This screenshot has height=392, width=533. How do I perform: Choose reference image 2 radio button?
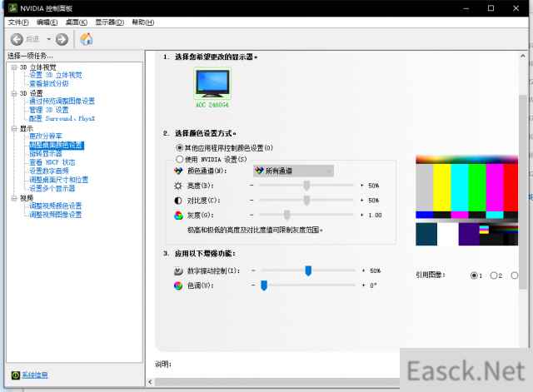495,275
